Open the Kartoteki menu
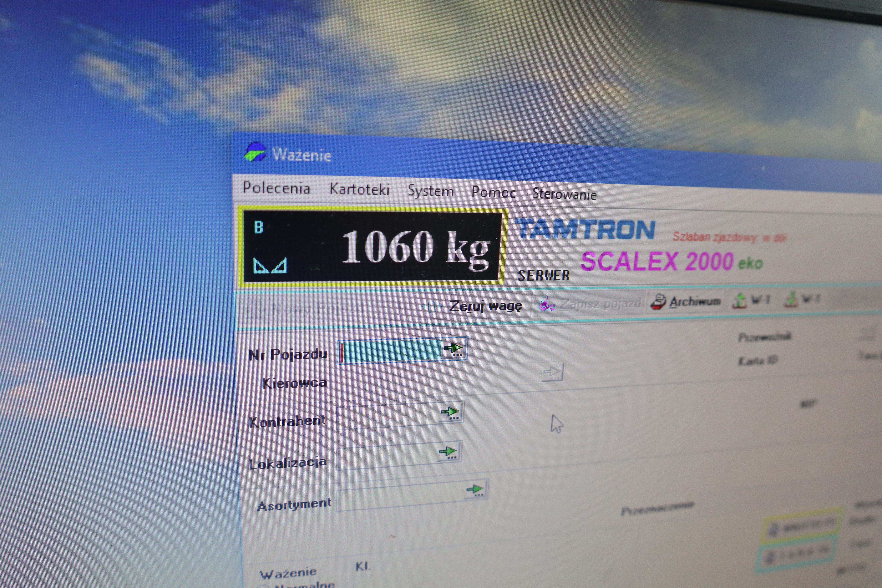Viewport: 882px width, 588px height. [359, 189]
